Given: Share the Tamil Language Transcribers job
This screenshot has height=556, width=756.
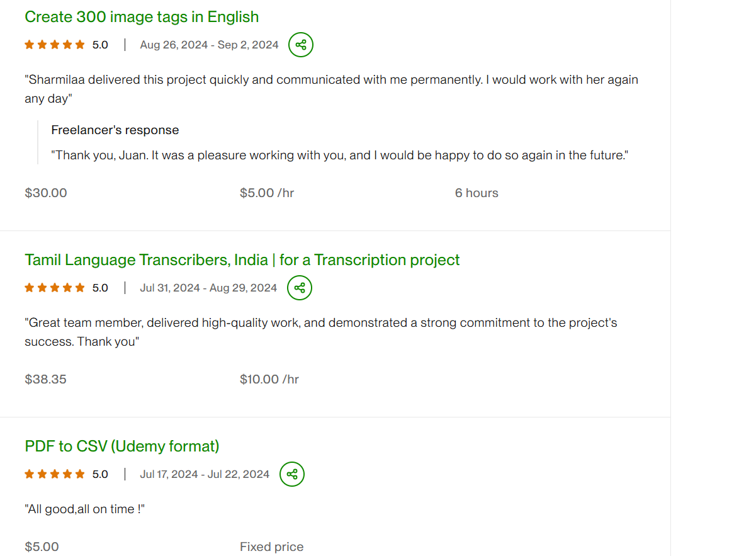Looking at the screenshot, I should pyautogui.click(x=300, y=288).
